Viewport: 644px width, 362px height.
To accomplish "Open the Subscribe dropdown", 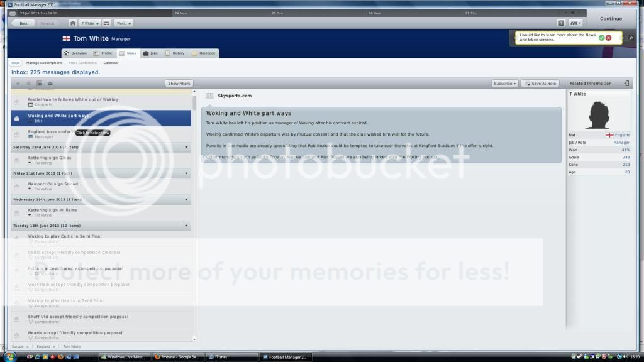I will [505, 84].
